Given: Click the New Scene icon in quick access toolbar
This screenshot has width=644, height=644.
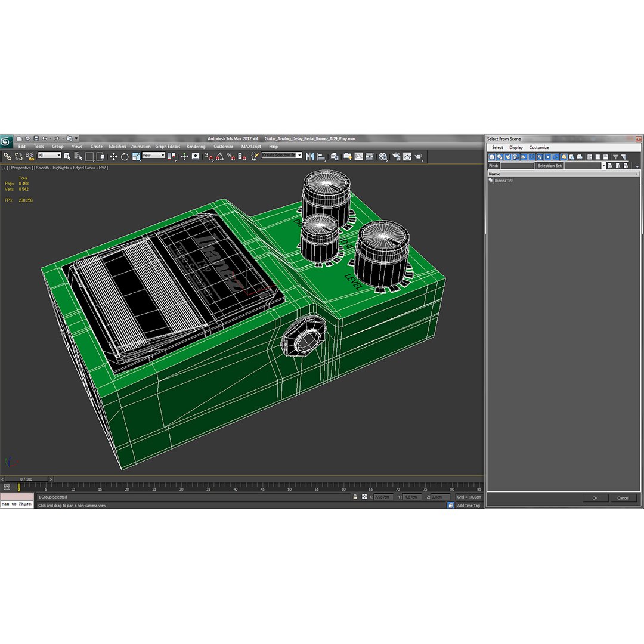Looking at the screenshot, I should click(x=19, y=138).
